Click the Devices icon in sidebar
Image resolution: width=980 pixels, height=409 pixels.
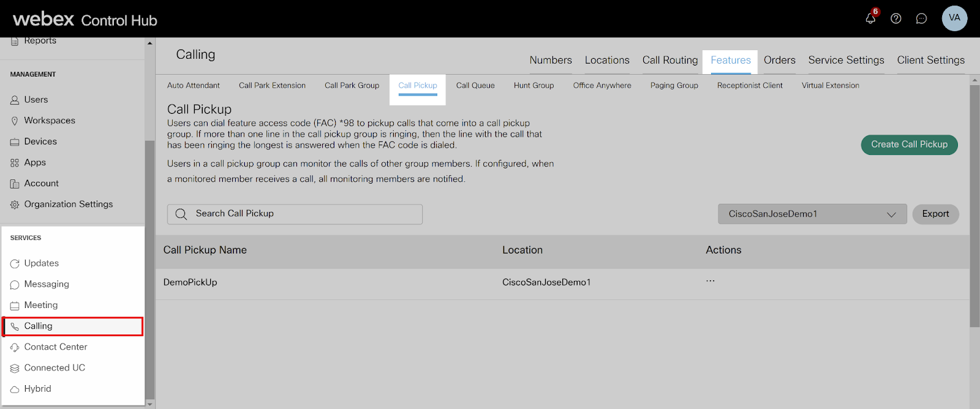click(x=15, y=142)
